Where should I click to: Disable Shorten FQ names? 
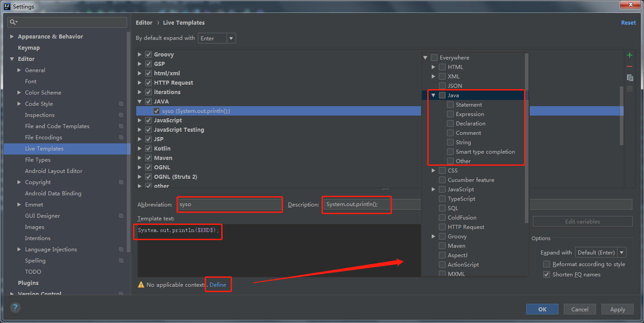pos(546,274)
